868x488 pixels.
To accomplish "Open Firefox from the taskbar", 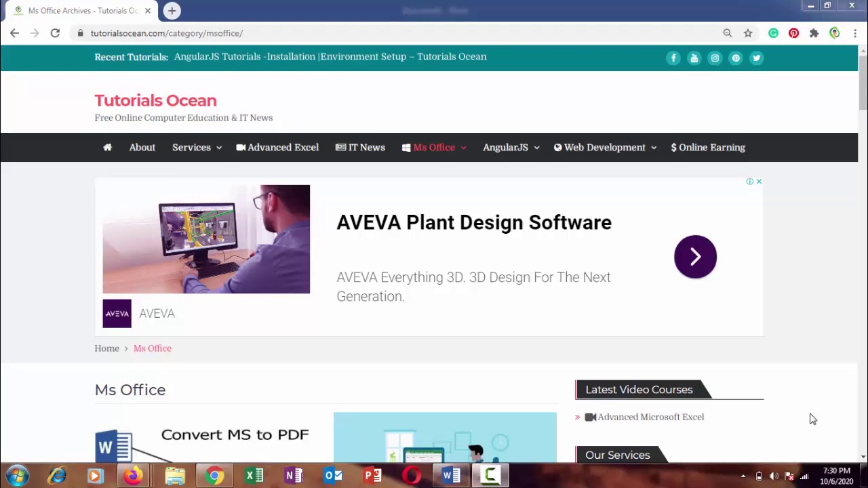I will pyautogui.click(x=134, y=476).
